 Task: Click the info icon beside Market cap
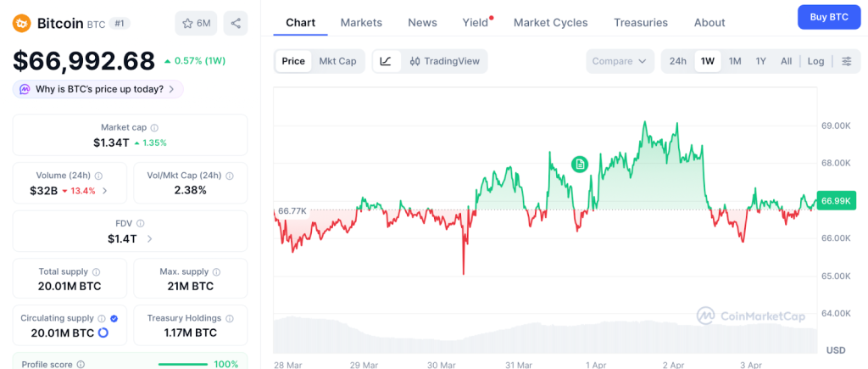154,127
